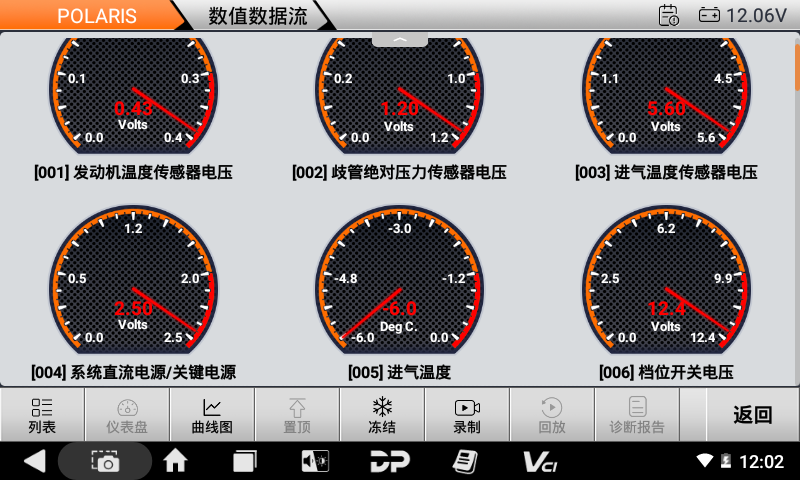The height and width of the screenshot is (480, 800).
Task: Open the log/calendar icon in top bar
Action: click(x=668, y=15)
